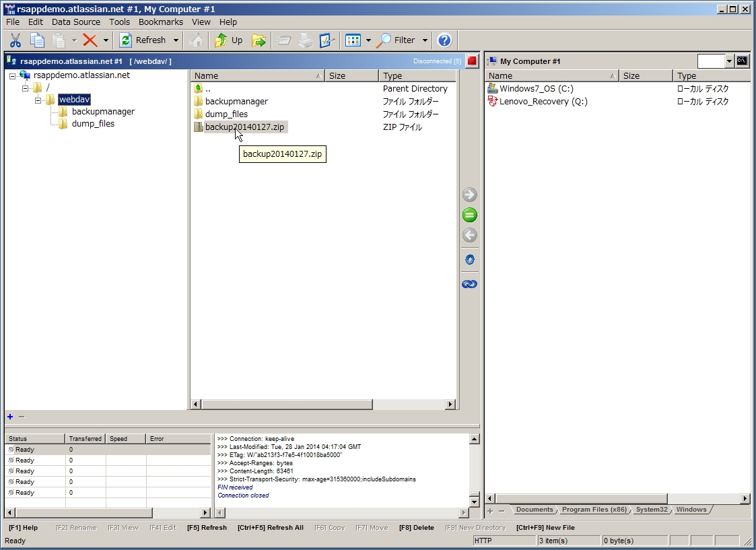Screen dimensions: 756x550
Task: Click the [F1] Help button
Action: (23, 528)
